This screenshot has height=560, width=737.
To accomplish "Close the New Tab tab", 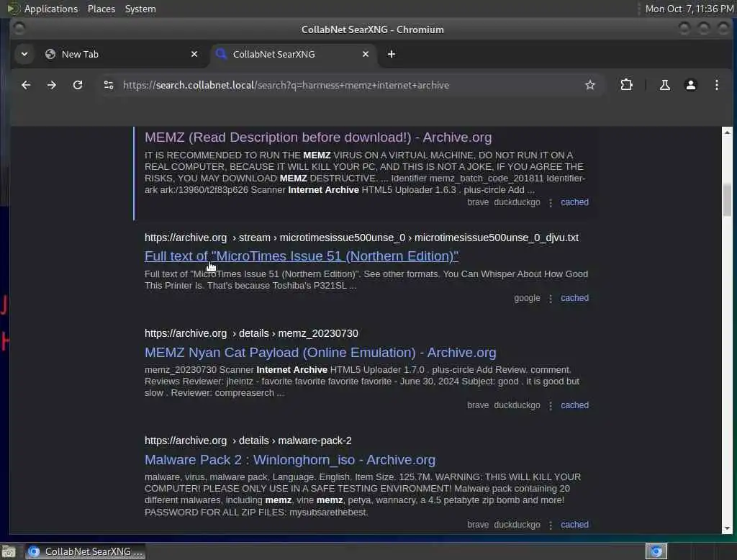I will click(194, 54).
